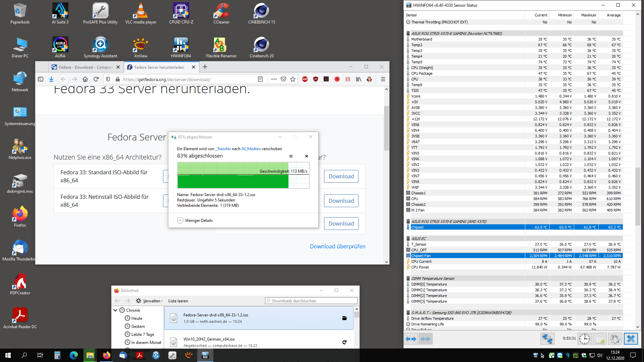Open Firefox sidebar toggle icon
The height and width of the screenshot is (362, 644).
point(41,79)
